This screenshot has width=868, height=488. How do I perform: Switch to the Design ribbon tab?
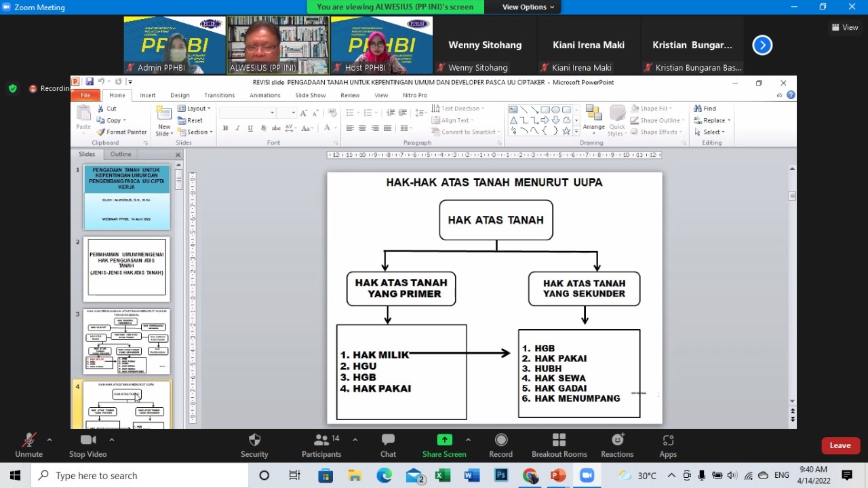pos(180,95)
